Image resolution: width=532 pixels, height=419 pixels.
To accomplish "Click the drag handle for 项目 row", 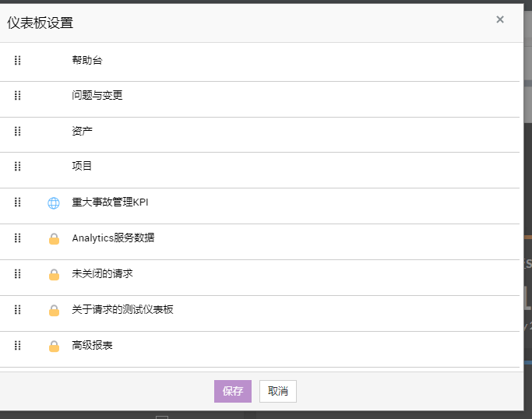I will 18,167.
